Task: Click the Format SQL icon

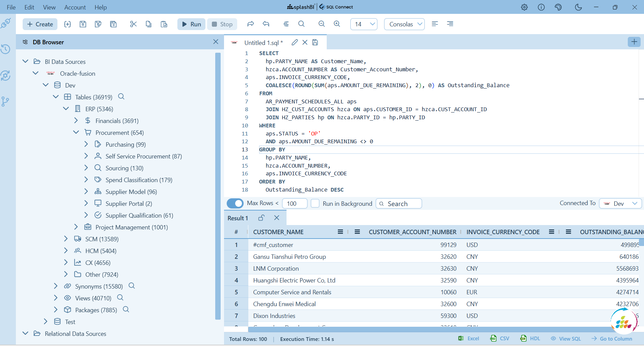Action: coord(286,24)
